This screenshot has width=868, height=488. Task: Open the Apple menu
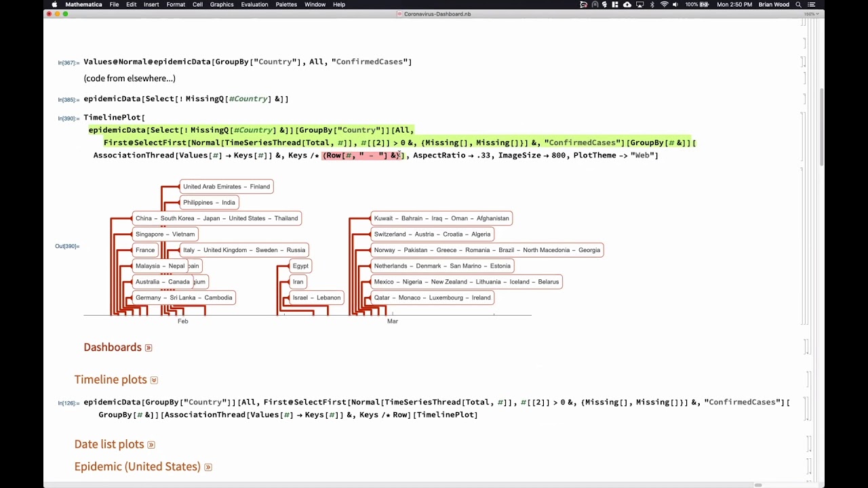click(54, 4)
